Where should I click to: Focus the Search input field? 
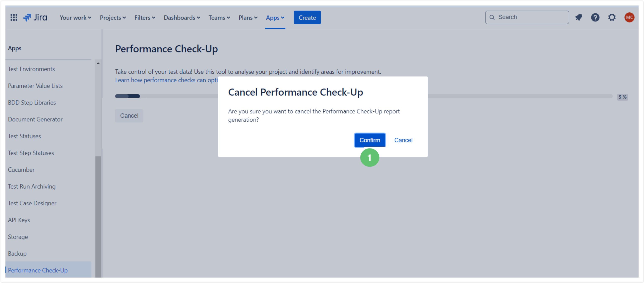pyautogui.click(x=527, y=17)
